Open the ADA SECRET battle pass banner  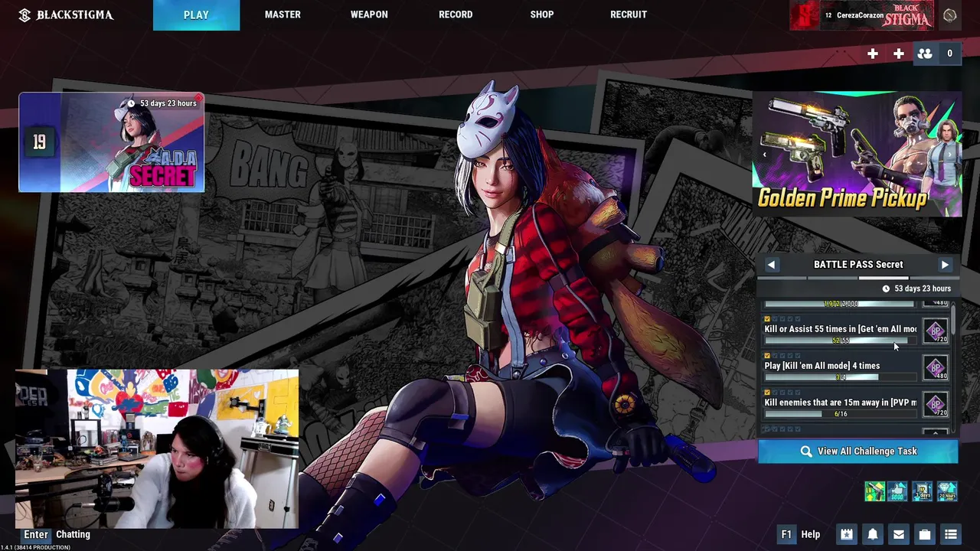tap(112, 142)
